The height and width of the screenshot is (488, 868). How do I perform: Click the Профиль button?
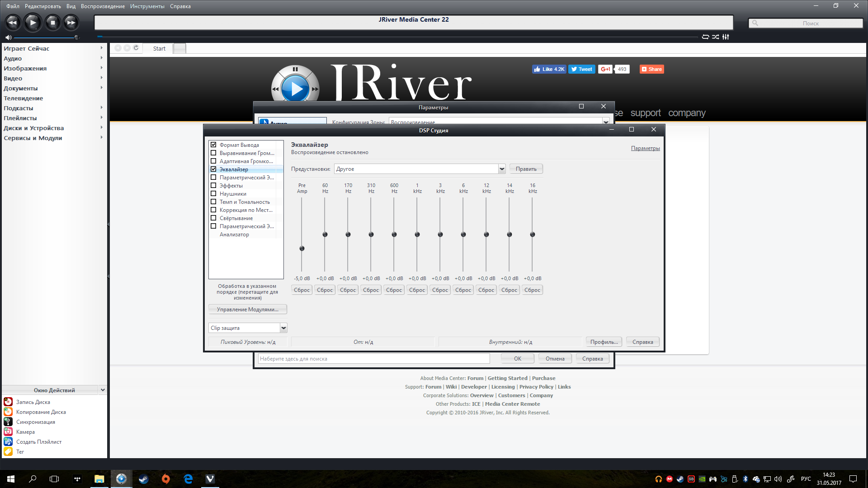(x=604, y=342)
